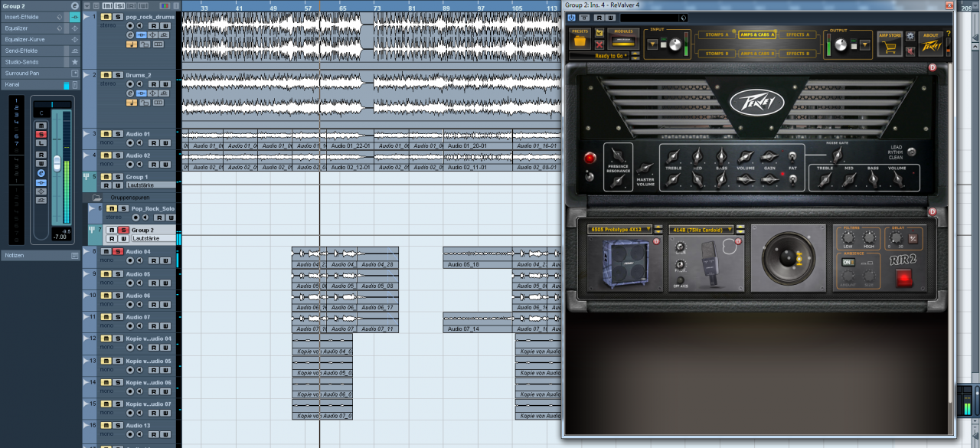Toggle the amp's red power light

(x=589, y=159)
